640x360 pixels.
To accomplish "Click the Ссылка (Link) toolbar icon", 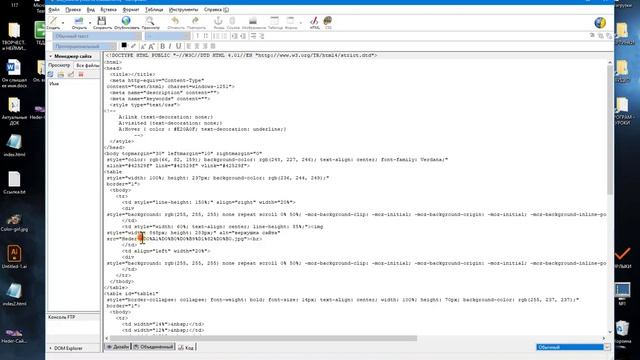I will [x=233, y=21].
